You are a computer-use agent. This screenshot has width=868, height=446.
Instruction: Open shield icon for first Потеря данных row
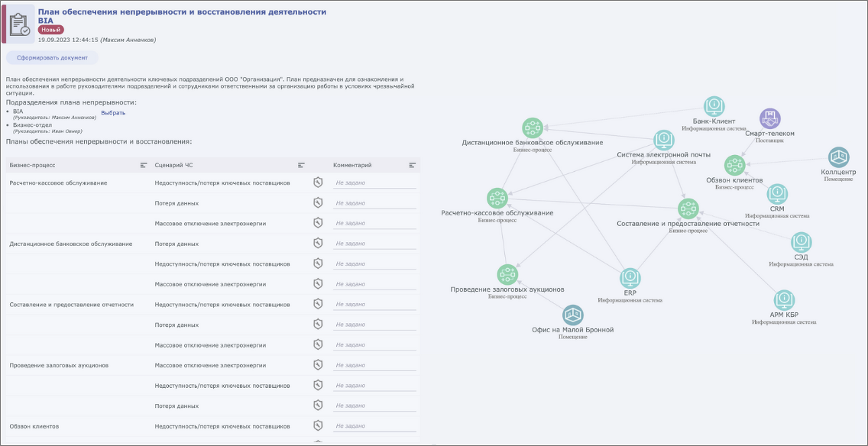(x=319, y=203)
